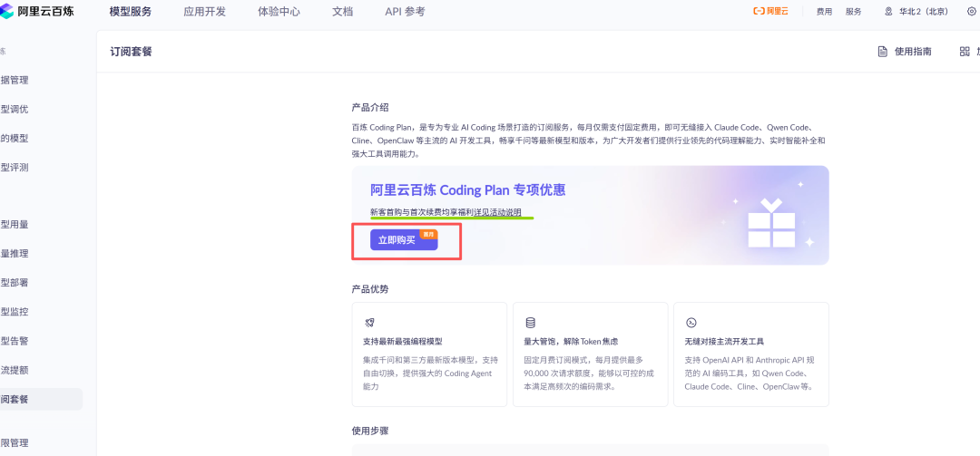Click the 使用步骤 heading

pyautogui.click(x=370, y=431)
